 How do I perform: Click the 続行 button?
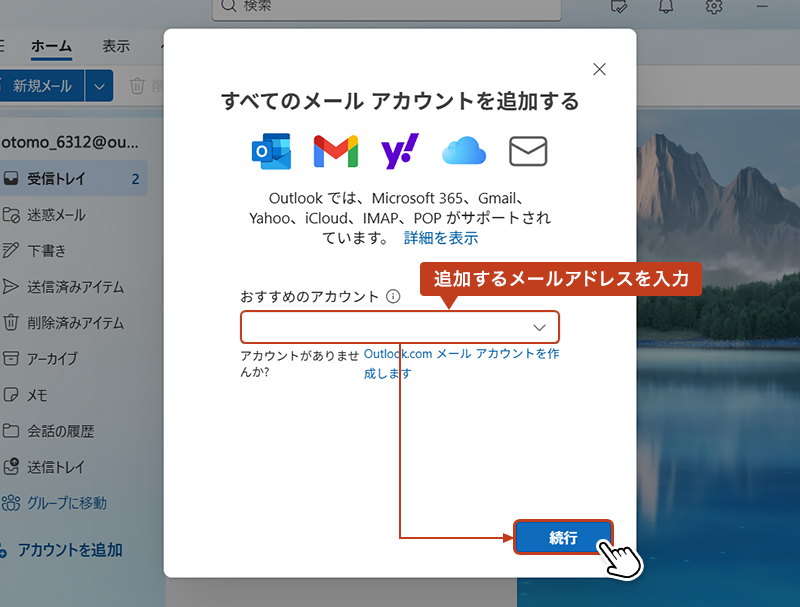563,537
